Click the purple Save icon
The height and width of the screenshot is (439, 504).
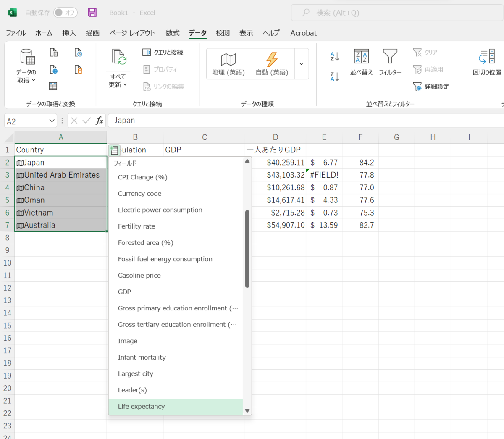[92, 13]
